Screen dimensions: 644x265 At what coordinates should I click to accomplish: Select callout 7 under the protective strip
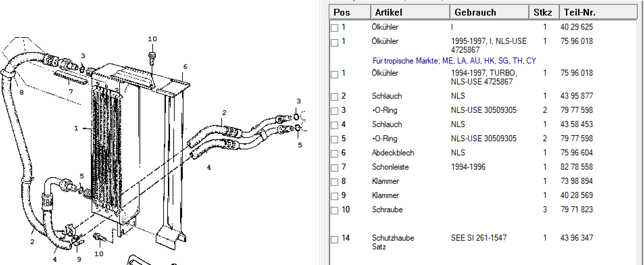click(x=71, y=92)
